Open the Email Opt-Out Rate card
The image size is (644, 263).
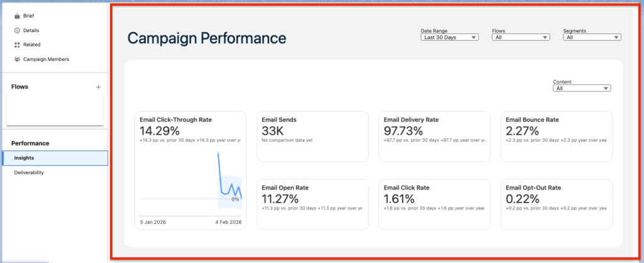coord(556,204)
